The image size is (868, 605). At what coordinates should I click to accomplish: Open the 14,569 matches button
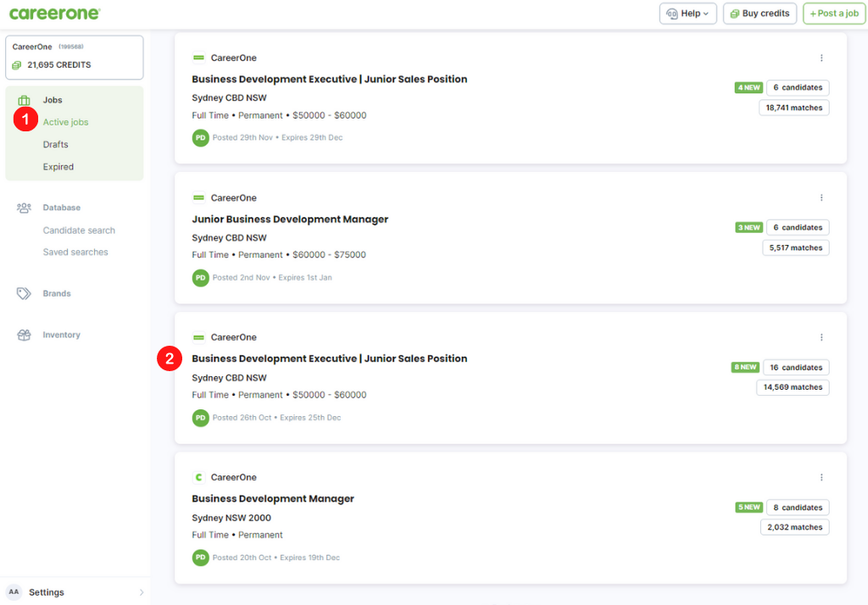click(x=793, y=387)
